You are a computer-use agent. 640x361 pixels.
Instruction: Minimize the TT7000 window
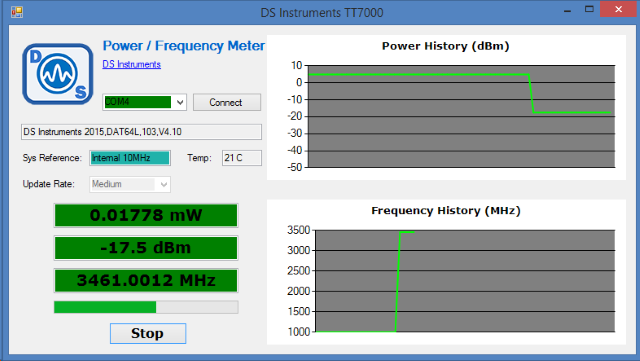(x=567, y=10)
